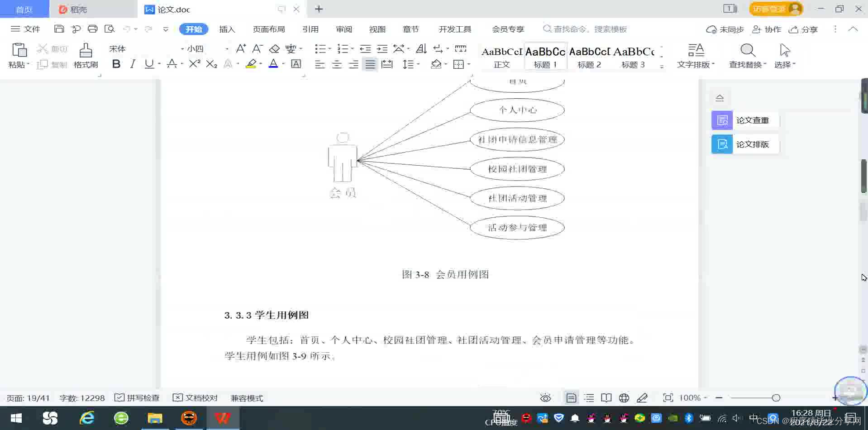The image size is (868, 430).
Task: Increase the paragraph indent
Action: coord(382,48)
